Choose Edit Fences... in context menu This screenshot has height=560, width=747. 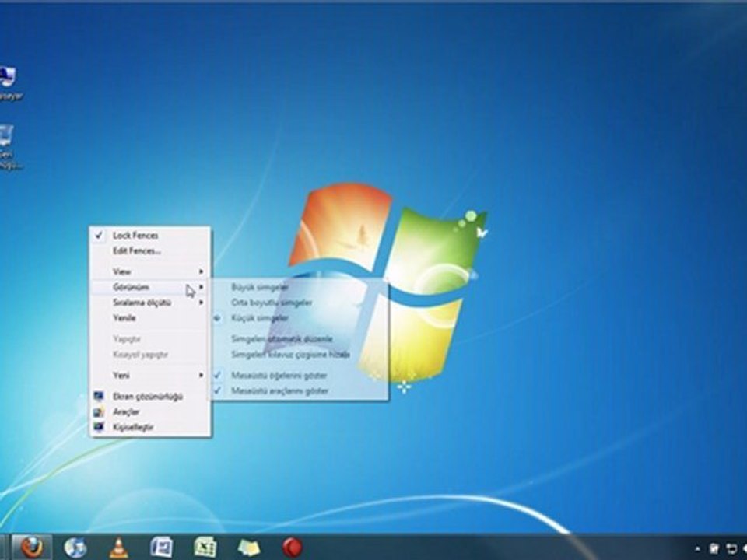point(150,251)
